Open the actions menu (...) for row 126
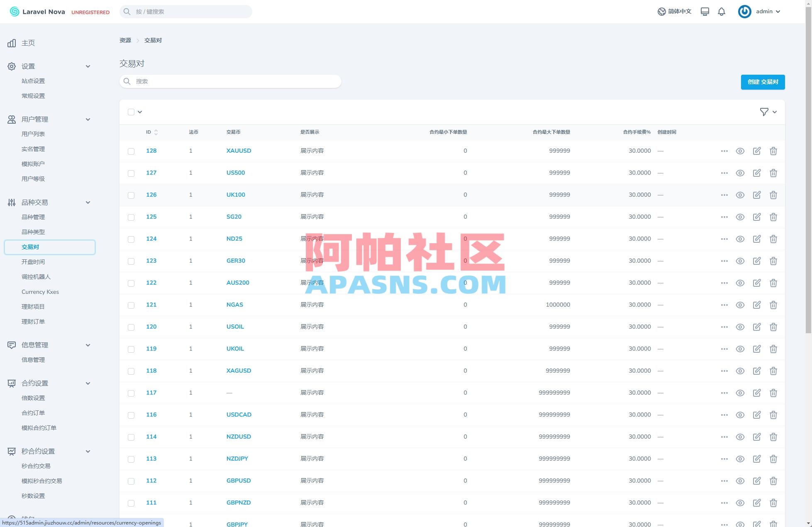The image size is (812, 527). [724, 195]
